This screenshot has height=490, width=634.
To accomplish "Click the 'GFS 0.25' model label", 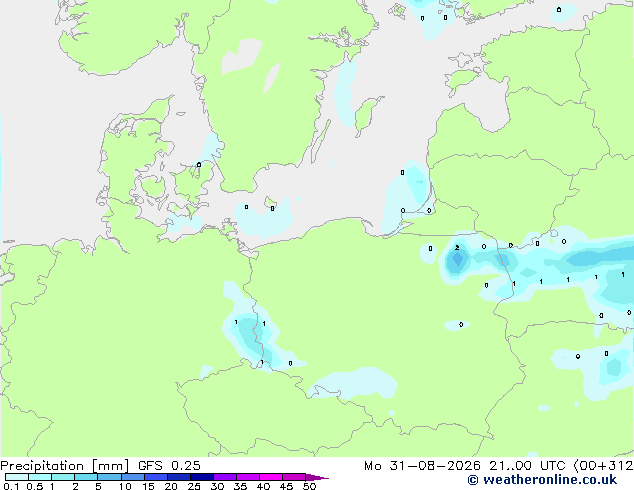I will [169, 466].
